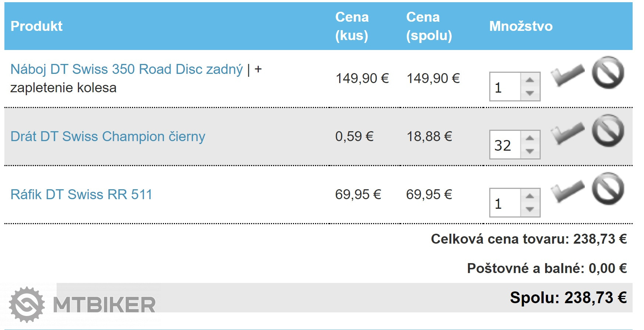Increase Ráfik RR 511 quantity
The height and width of the screenshot is (330, 644).
(530, 196)
